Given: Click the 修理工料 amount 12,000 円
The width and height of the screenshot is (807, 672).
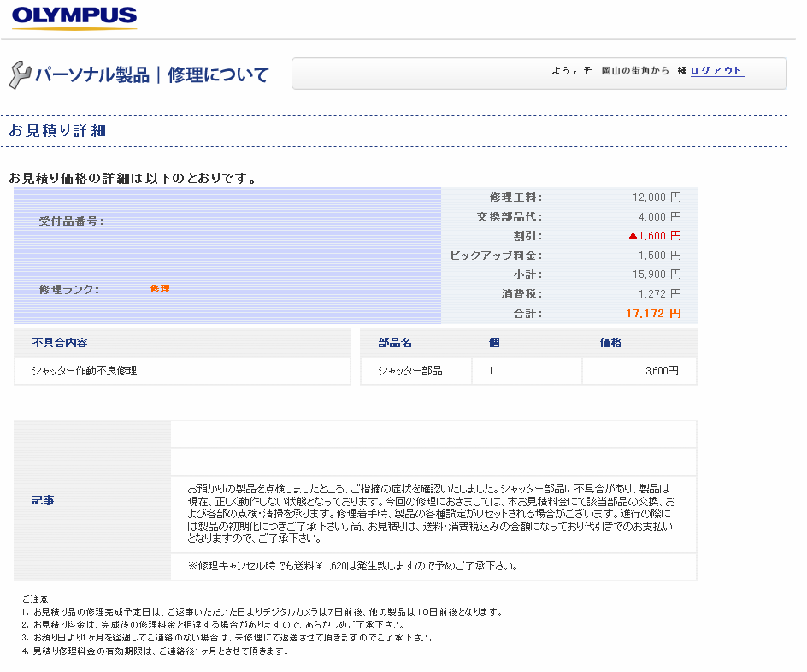Looking at the screenshot, I should click(656, 197).
